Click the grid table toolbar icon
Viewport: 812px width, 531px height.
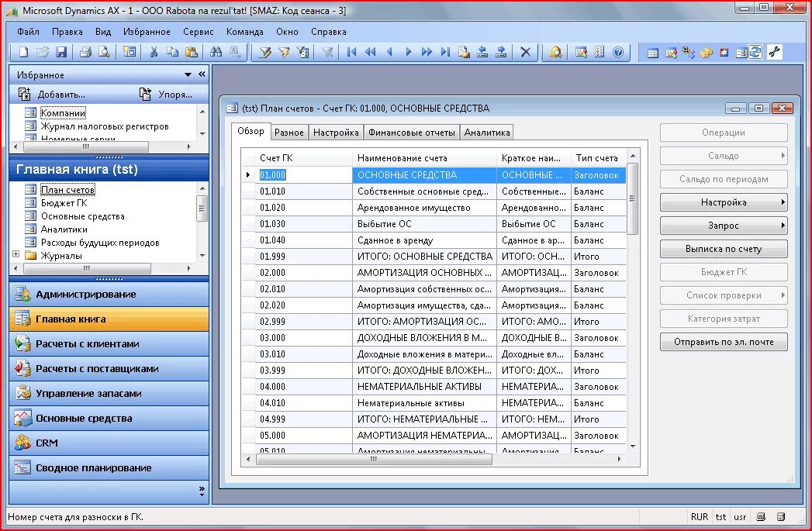(x=653, y=52)
